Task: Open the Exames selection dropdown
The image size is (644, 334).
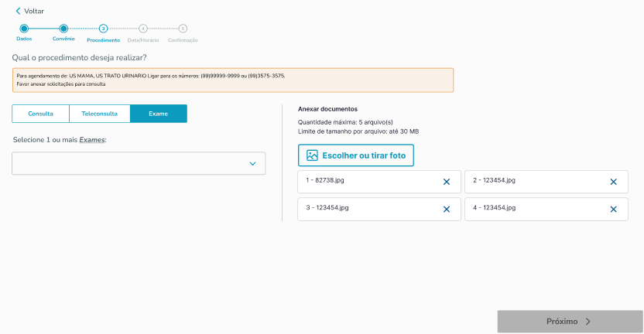Action: [x=132, y=164]
